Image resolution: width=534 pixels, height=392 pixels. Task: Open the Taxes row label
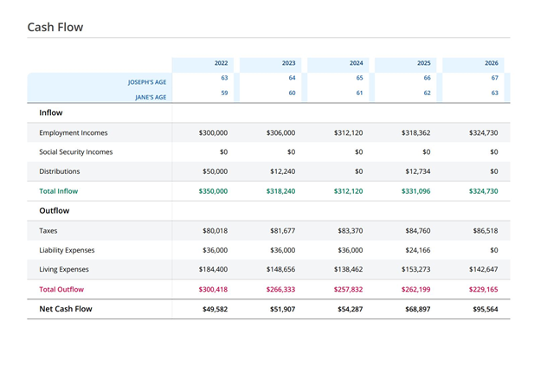tap(48, 231)
